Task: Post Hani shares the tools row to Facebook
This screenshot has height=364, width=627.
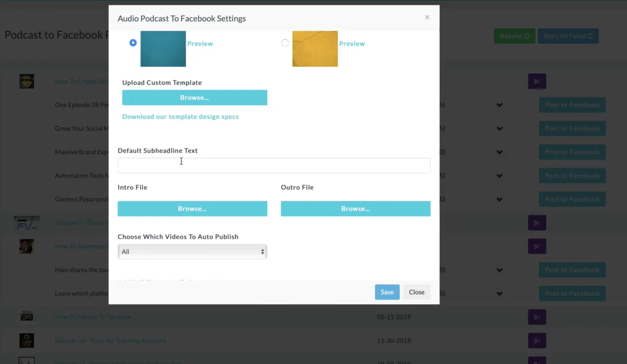Action: pyautogui.click(x=572, y=270)
